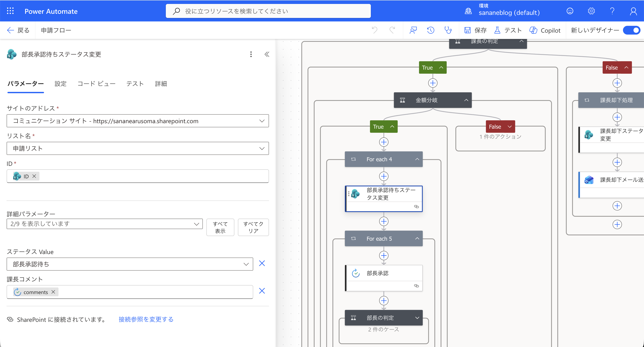
Task: Click connection link icon on 部長承認
Action: 416,286
